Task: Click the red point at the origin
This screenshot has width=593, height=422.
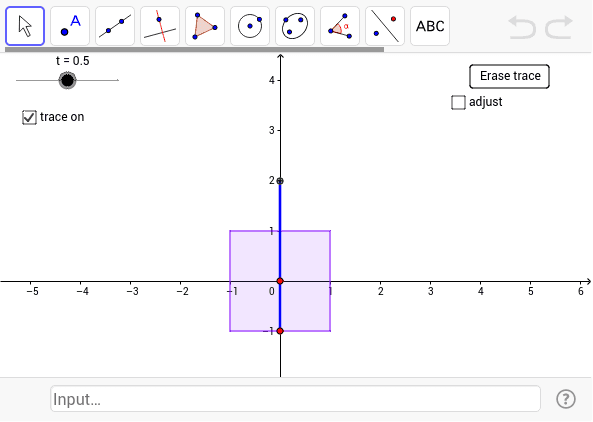Action: [280, 281]
